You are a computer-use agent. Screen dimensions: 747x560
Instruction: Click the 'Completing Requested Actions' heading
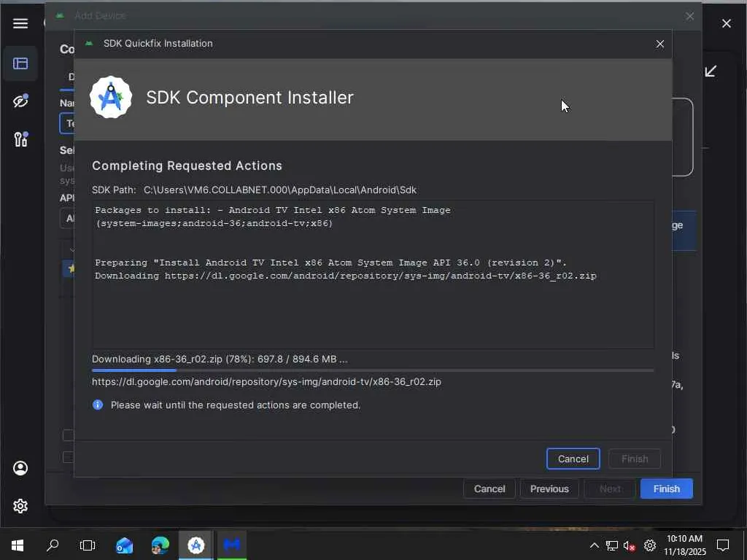pos(187,166)
